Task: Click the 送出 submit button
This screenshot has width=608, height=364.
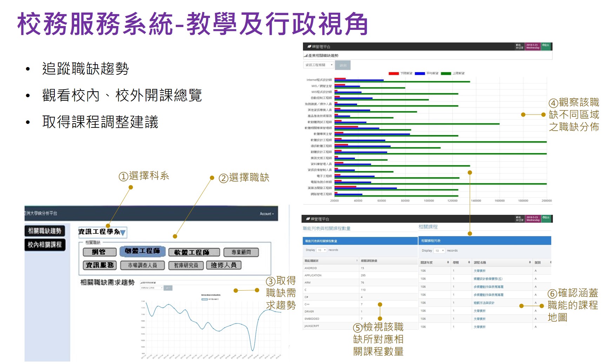Action: tap(343, 65)
